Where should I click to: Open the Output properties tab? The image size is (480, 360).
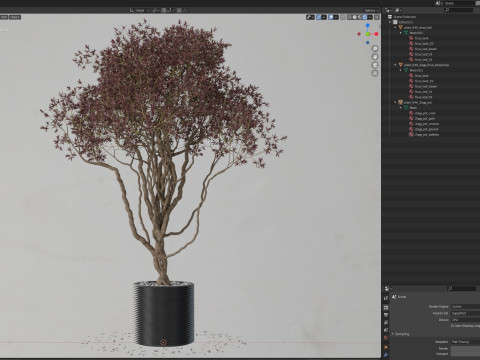(386, 315)
